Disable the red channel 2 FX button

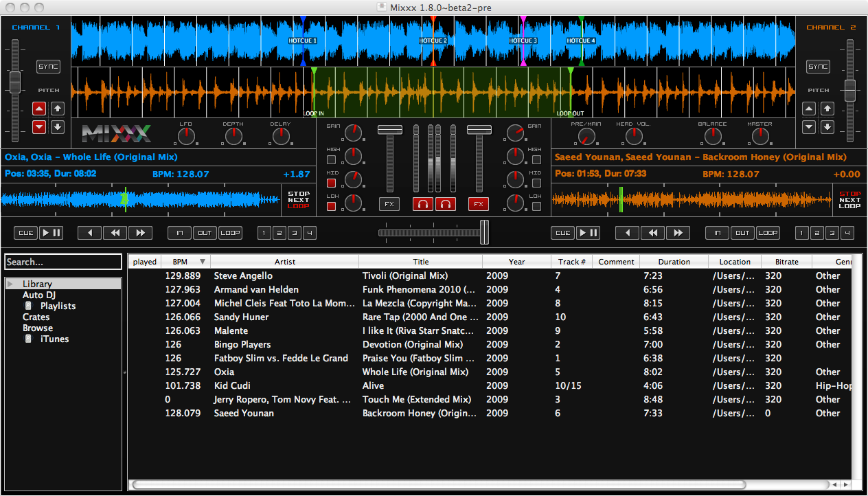pos(479,204)
